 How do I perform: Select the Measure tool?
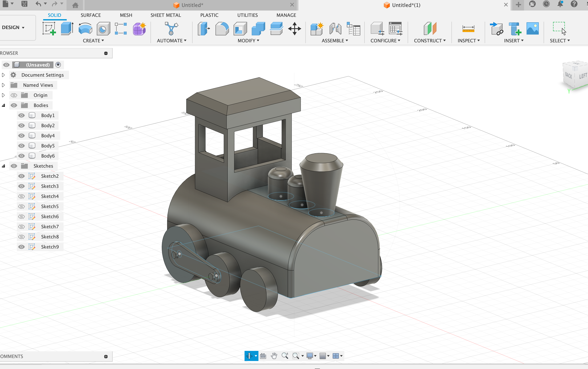pos(468,29)
